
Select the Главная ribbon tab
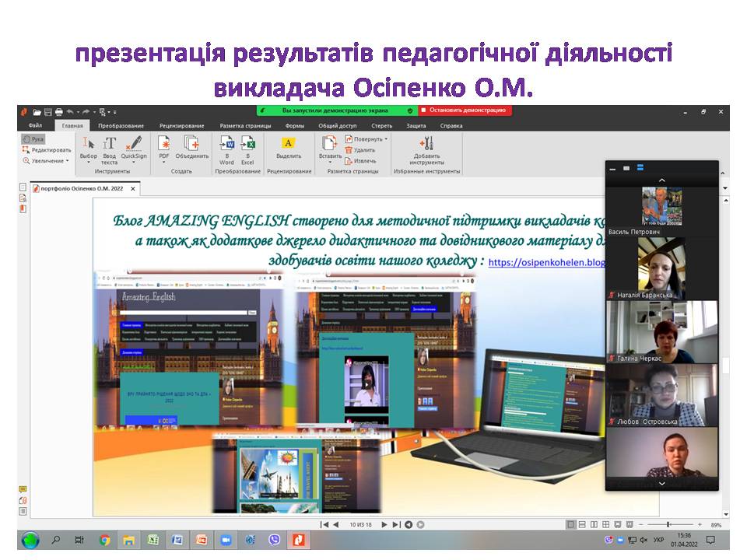click(x=72, y=126)
